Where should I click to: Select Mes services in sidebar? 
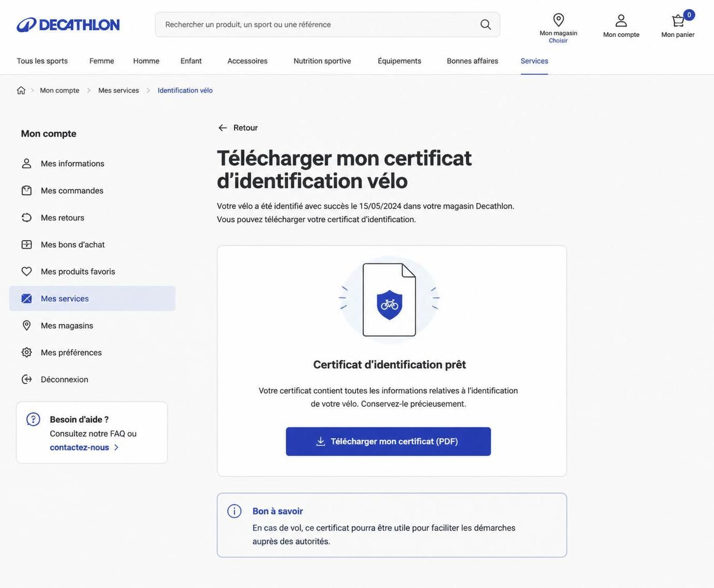(x=92, y=299)
